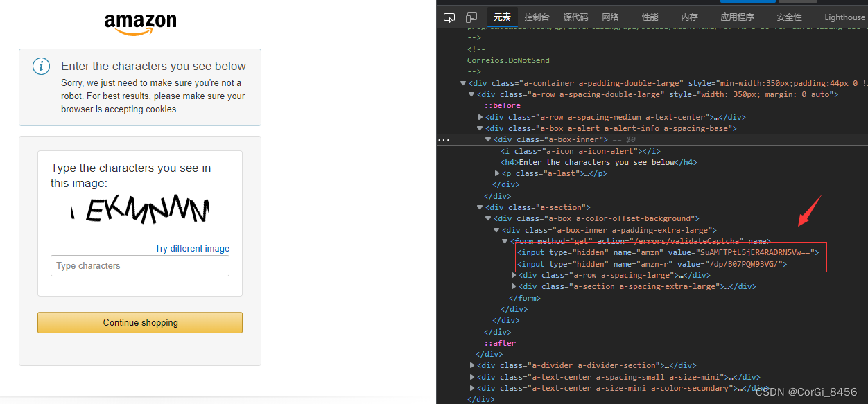Expand the a-divider a-divider-section div
Screen dimensions: 868x404
coord(472,365)
